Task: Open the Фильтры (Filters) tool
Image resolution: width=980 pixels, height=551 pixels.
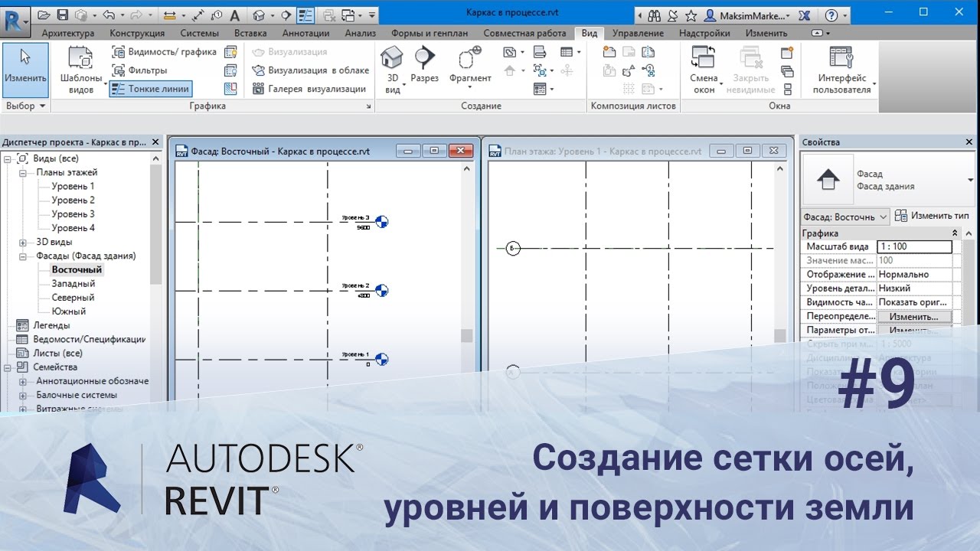Action: (x=140, y=70)
